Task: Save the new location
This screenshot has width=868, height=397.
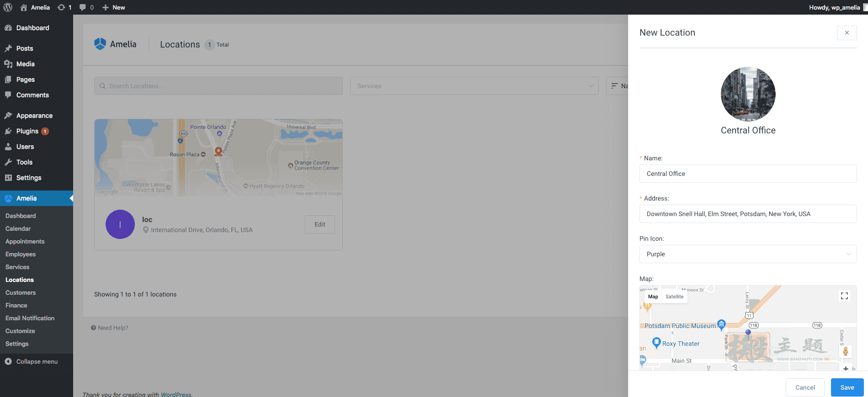Action: 847,387
